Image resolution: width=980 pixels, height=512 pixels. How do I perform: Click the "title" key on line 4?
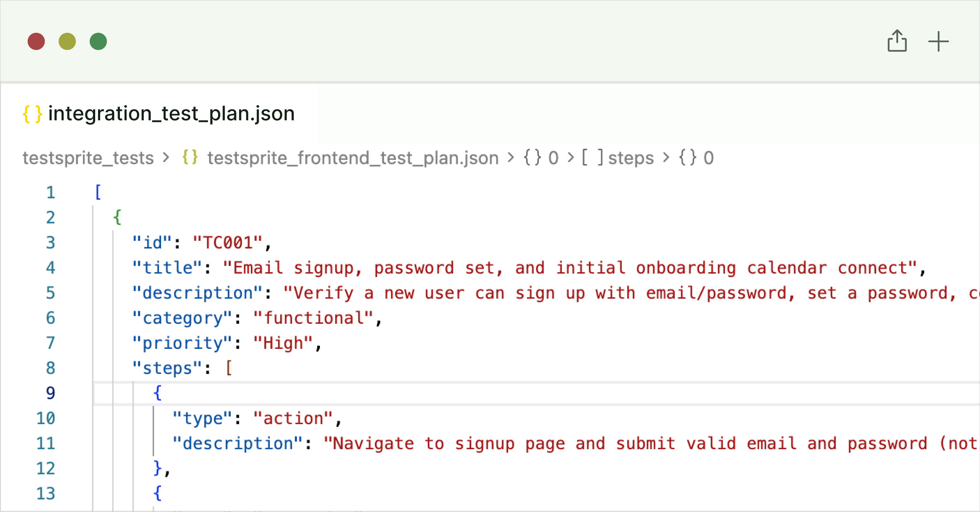[167, 268]
